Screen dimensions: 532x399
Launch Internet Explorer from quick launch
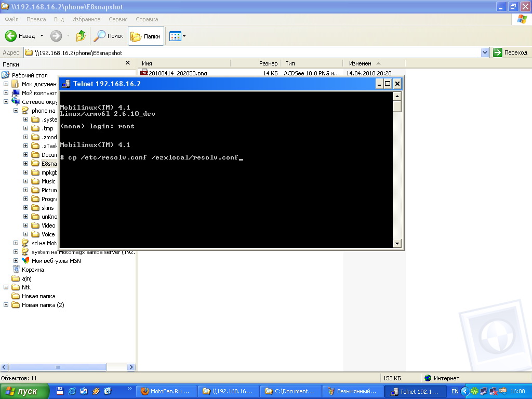(72, 391)
